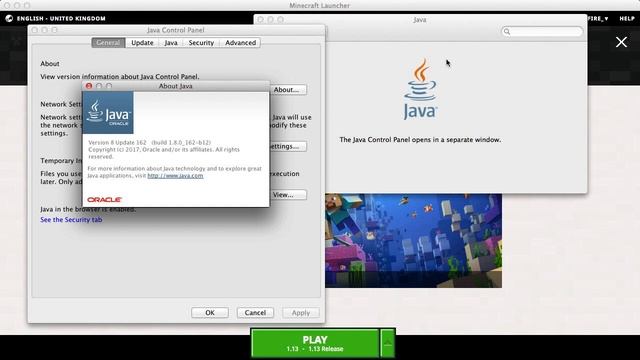Select the 'Version 8 Update 162' text

[x=117, y=142]
